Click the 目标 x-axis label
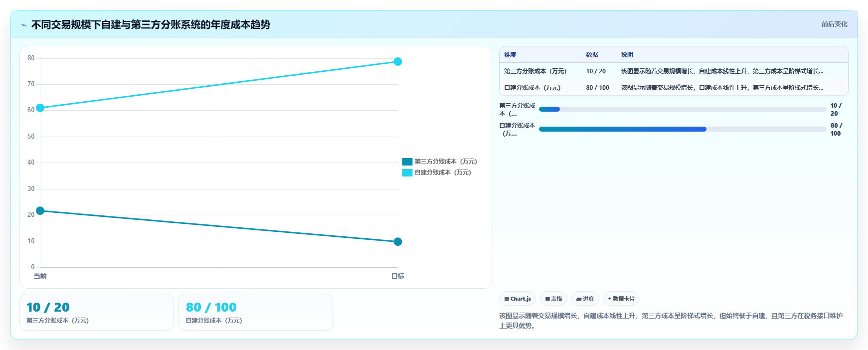The width and height of the screenshot is (868, 350). (x=398, y=276)
